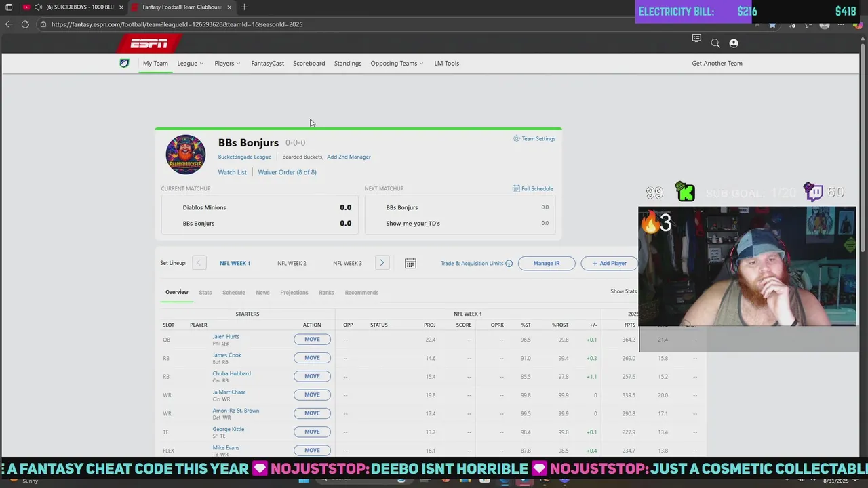868x488 pixels.
Task: Click Add 2nd Manager link
Action: pyautogui.click(x=349, y=157)
